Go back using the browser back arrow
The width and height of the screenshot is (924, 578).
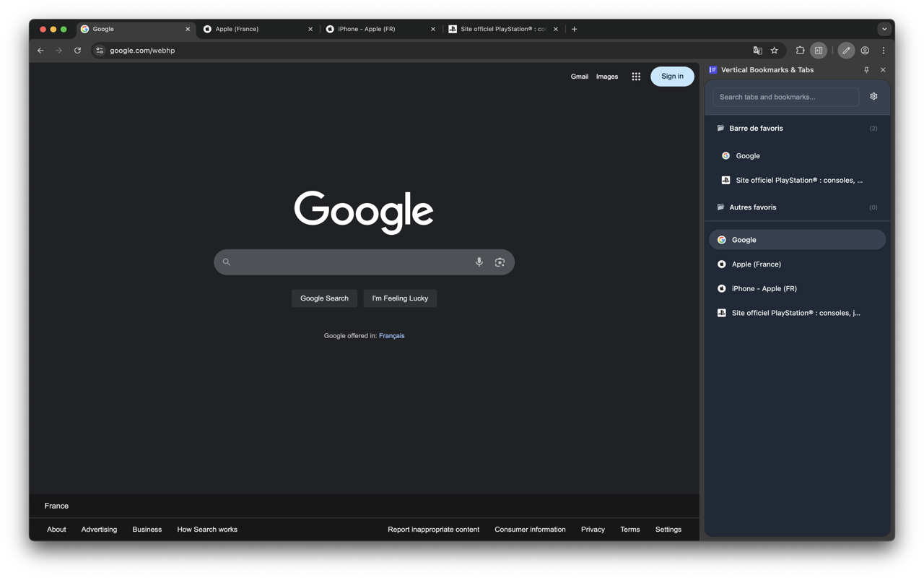pos(40,51)
